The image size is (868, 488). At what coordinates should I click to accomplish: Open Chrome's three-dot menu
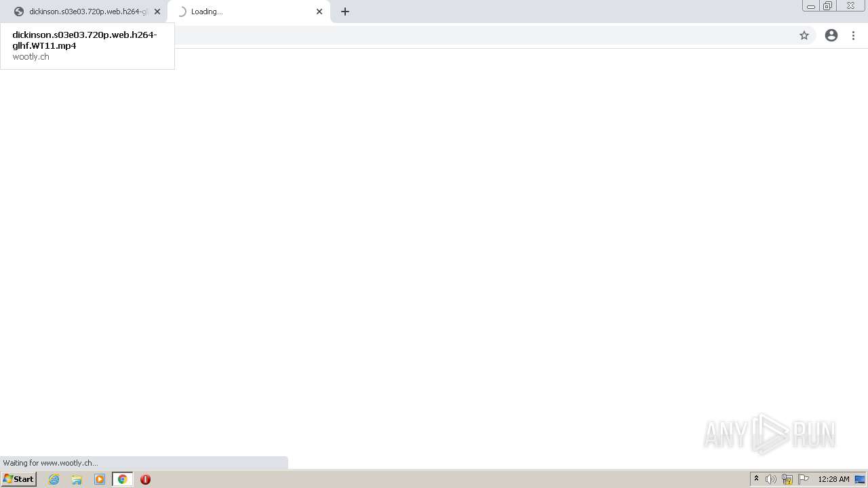(853, 35)
